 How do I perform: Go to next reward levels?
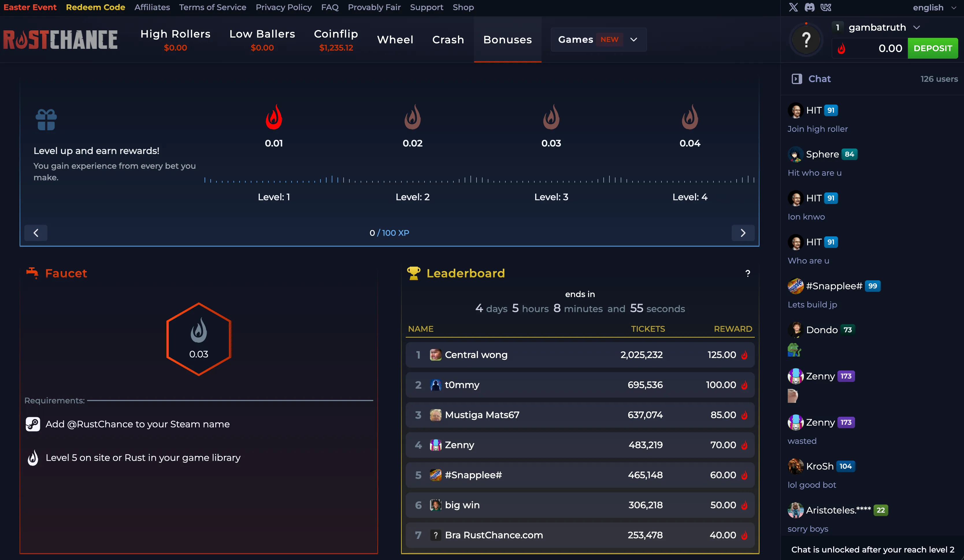[x=743, y=233]
